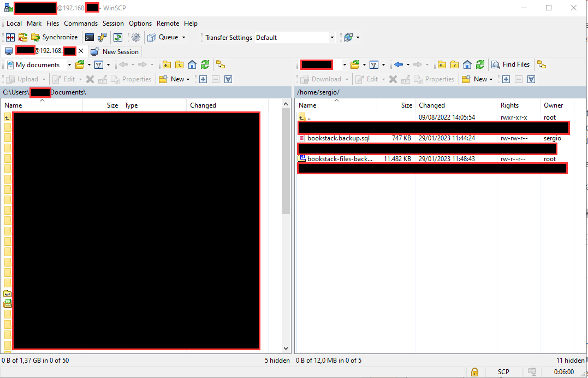
Task: Go to remote parent directory icon
Action: tap(442, 65)
